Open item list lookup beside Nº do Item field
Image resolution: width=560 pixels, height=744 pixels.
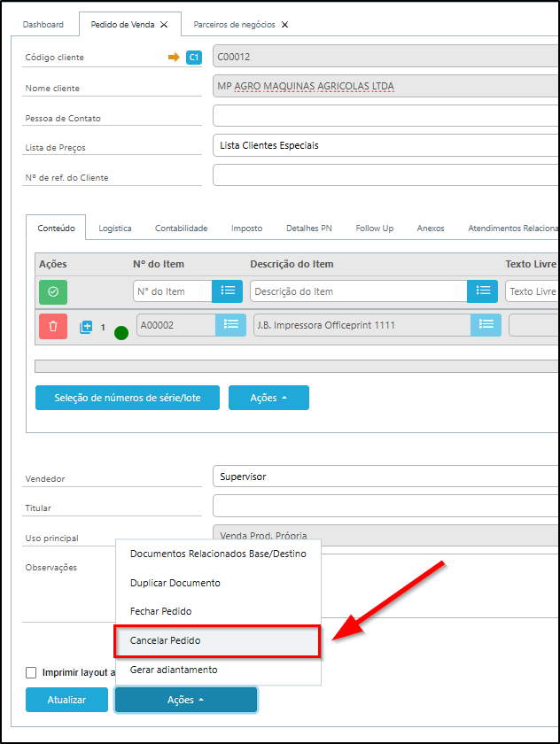[227, 291]
